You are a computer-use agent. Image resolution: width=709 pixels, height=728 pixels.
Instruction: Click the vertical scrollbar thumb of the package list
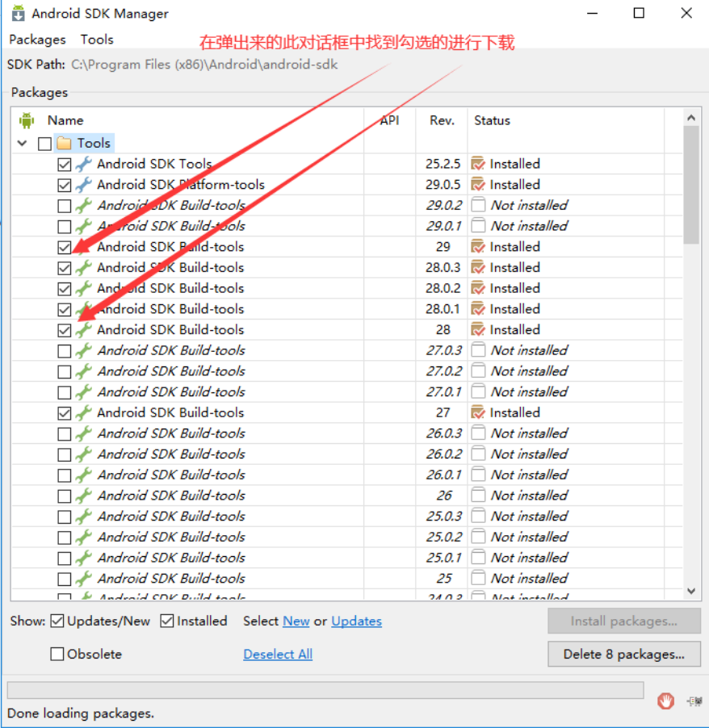click(690, 186)
